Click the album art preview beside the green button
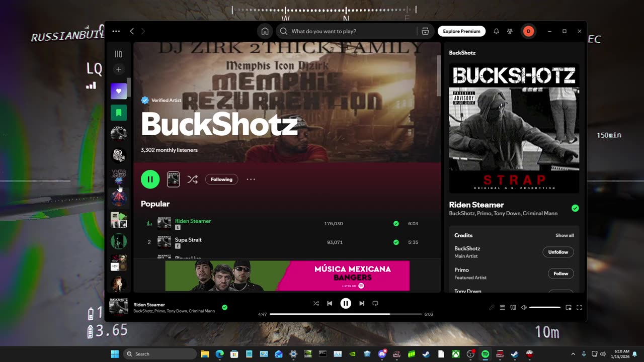Screen dimensions: 644x362 coord(173,179)
